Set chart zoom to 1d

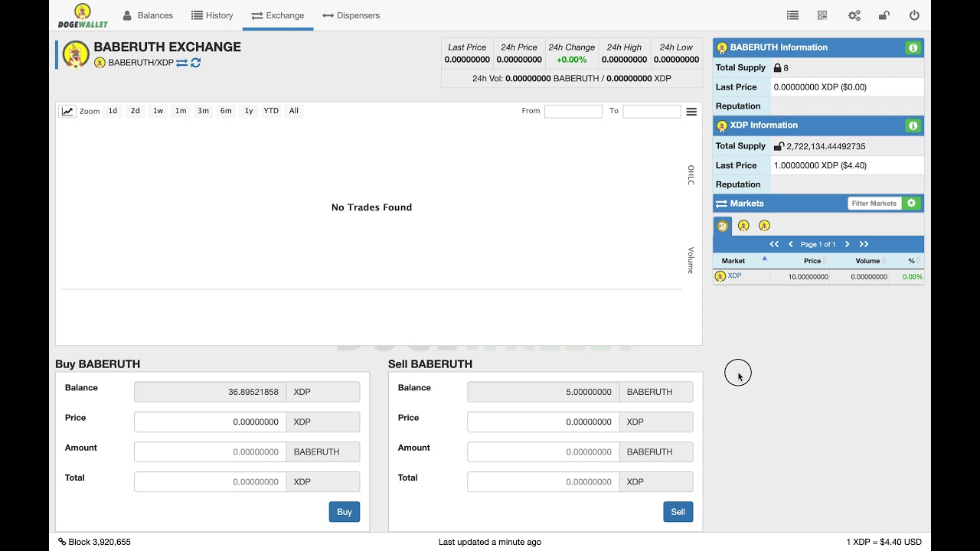[113, 111]
